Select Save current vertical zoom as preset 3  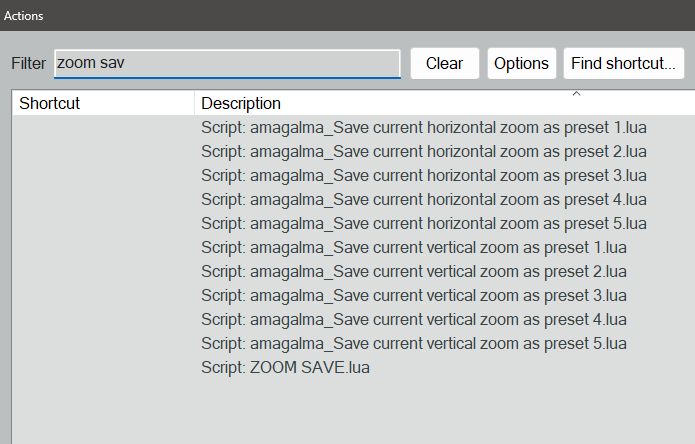click(413, 295)
